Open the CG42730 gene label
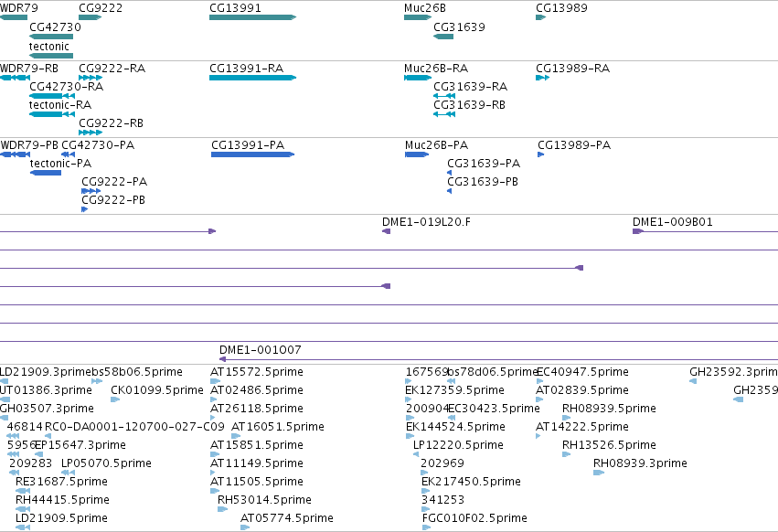Screen dimensions: 778x532 point(55,27)
